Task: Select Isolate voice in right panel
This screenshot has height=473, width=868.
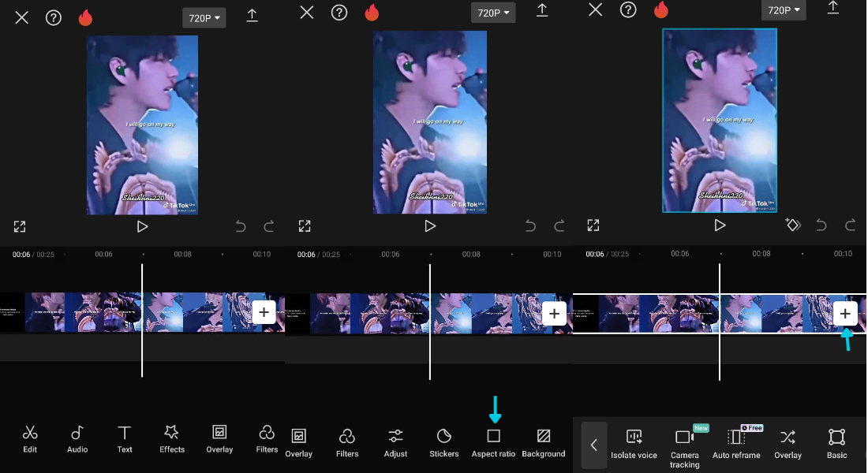Action: tap(634, 445)
